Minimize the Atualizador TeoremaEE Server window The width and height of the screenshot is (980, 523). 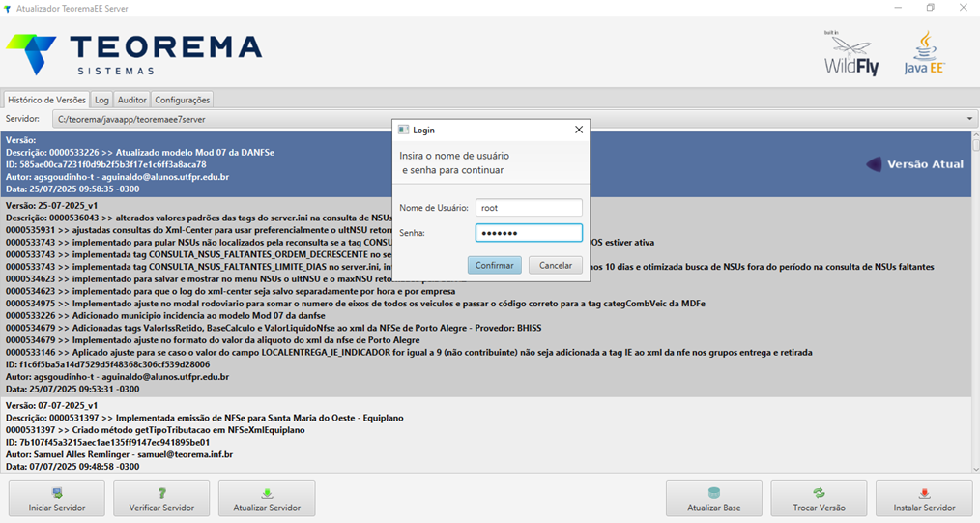pos(898,8)
